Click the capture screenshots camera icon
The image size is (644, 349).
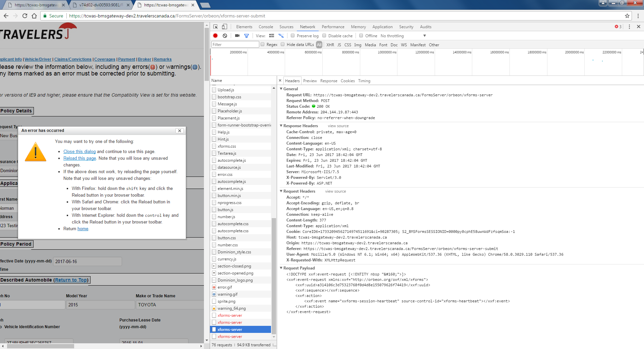pyautogui.click(x=237, y=36)
